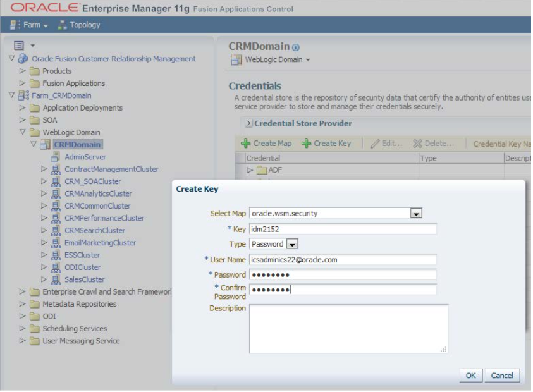Viewport: 533px width, 392px height.
Task: Click the Password input field
Action: 343,274
